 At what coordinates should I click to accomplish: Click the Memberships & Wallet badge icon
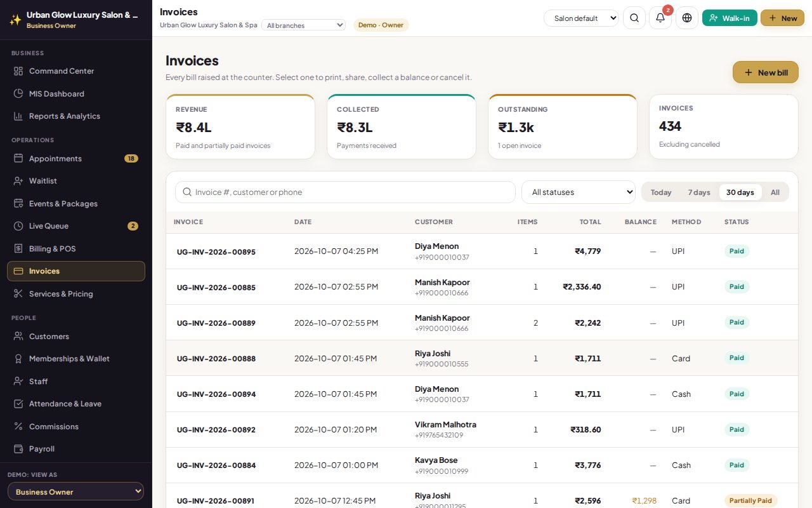pyautogui.click(x=18, y=359)
